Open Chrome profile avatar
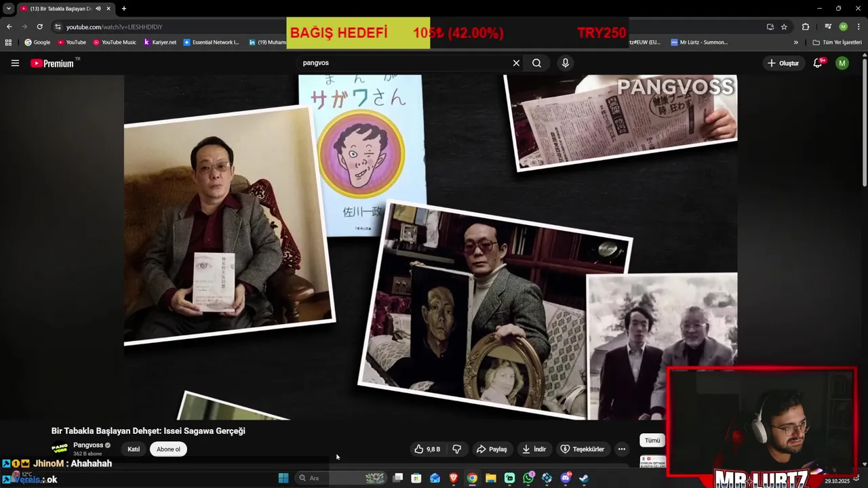Image resolution: width=868 pixels, height=488 pixels. pos(843,26)
